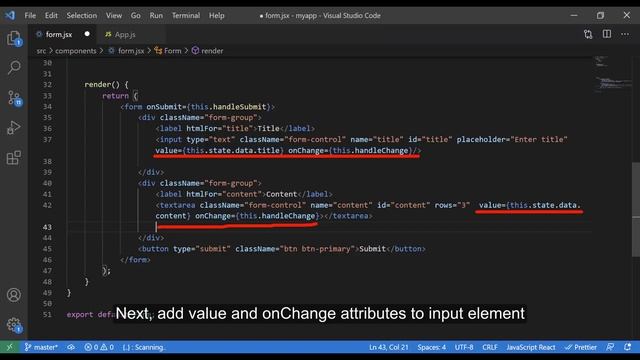Click Open Changes compare icon
Viewport: 640px width, 360px height.
(588, 34)
